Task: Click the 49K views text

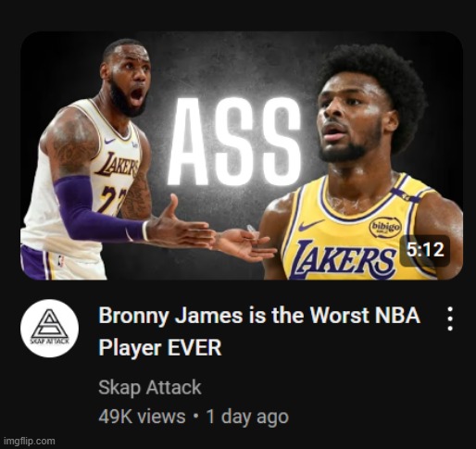Action: pos(142,417)
